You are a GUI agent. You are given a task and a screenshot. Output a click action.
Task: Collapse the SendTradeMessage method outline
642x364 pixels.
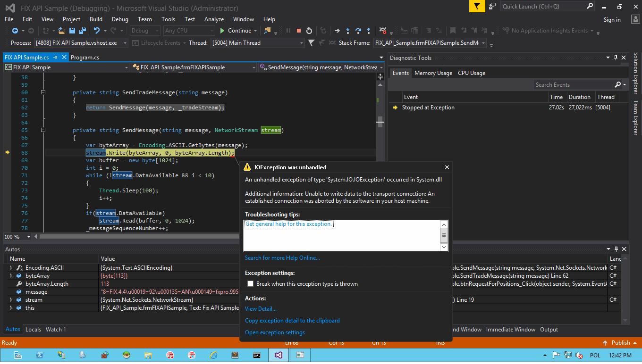tap(43, 92)
